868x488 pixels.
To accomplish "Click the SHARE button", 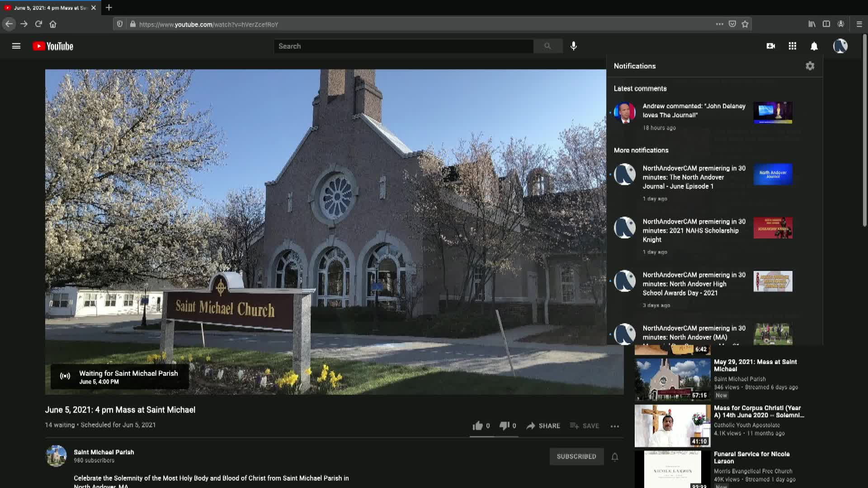I will pos(543,426).
